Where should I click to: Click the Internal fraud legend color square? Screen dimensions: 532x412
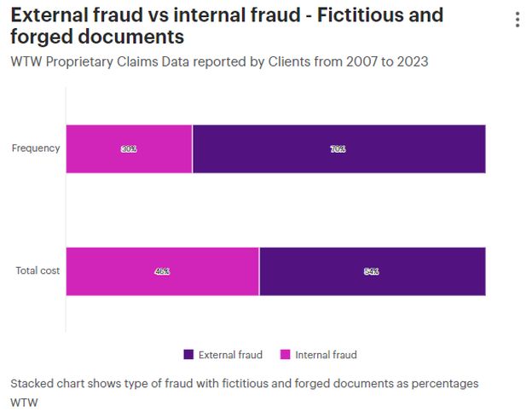(286, 355)
